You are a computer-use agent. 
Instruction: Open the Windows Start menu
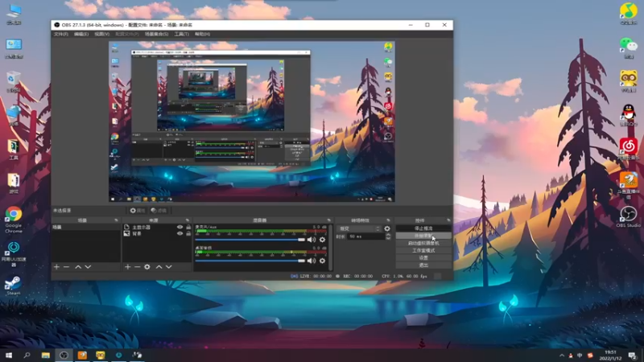pos(9,355)
